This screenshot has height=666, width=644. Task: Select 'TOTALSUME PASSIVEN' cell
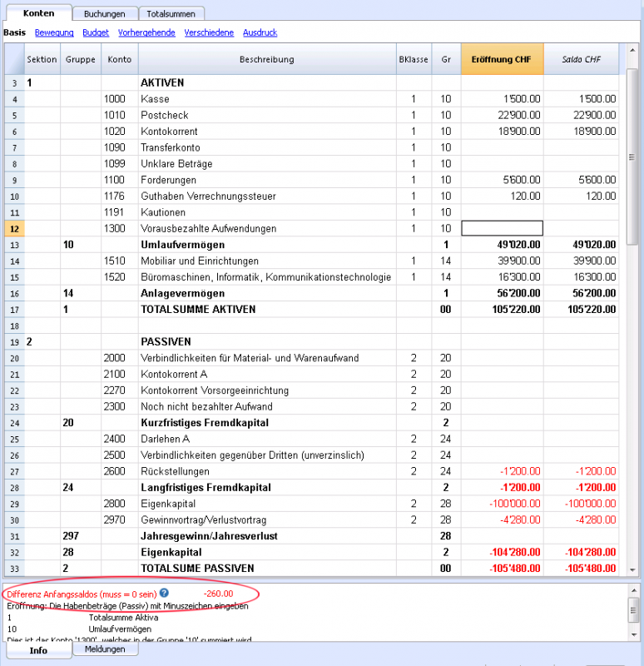click(267, 569)
